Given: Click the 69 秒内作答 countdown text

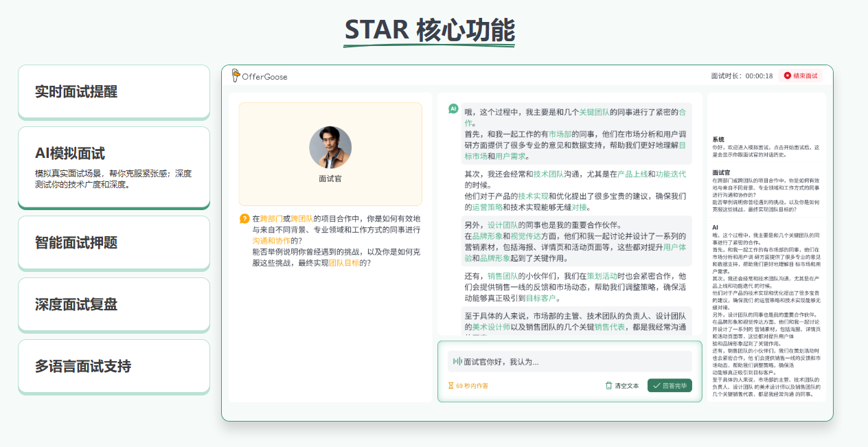Looking at the screenshot, I should [472, 386].
